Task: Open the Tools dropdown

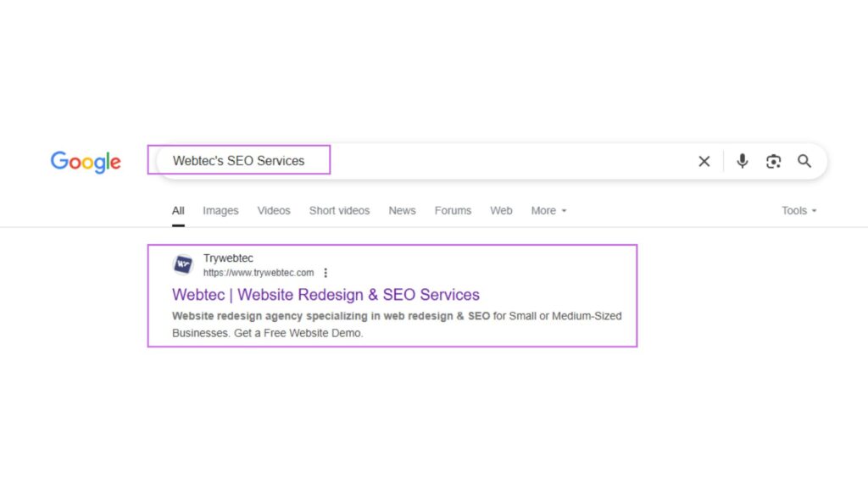Action: [x=798, y=211]
